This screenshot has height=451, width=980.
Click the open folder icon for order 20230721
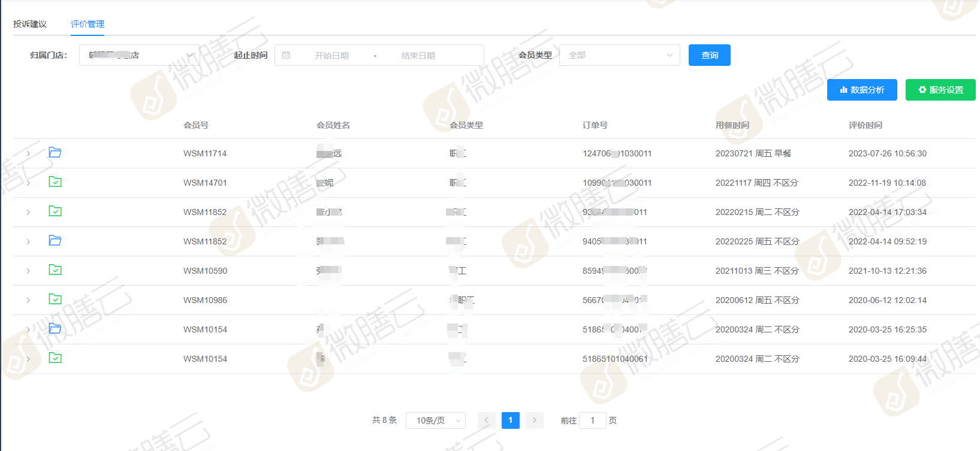coord(55,153)
